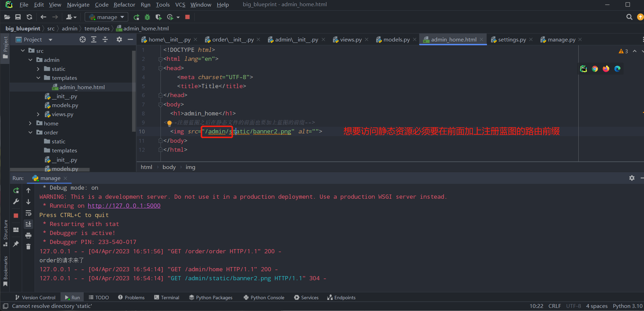Toggle the Structure side panel
The width and height of the screenshot is (644, 311).
pyautogui.click(x=6, y=233)
